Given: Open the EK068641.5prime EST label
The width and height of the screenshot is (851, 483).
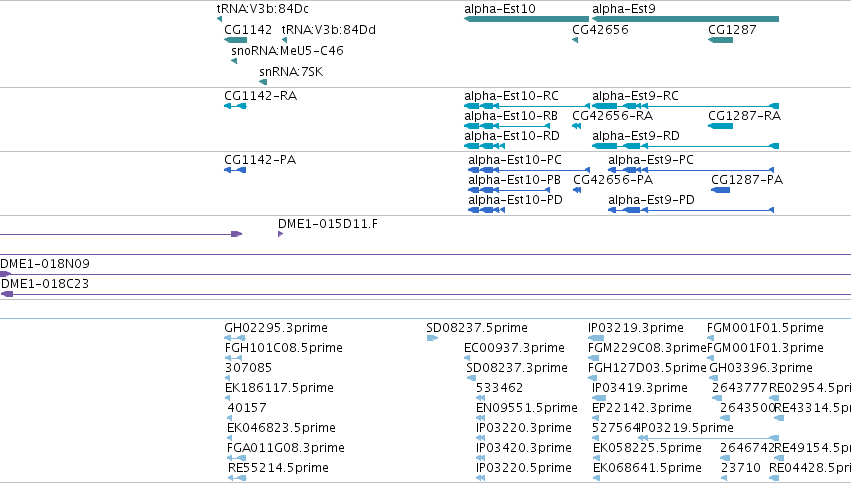Looking at the screenshot, I should (647, 468).
